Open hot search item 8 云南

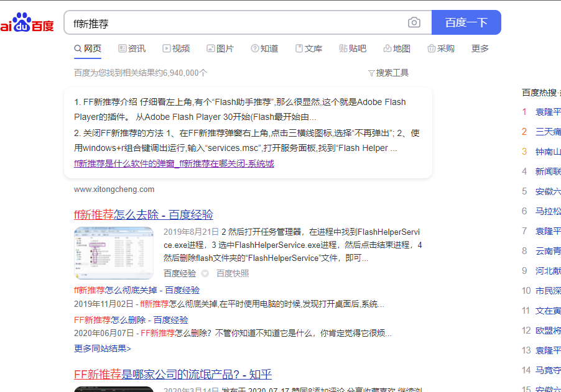point(548,251)
